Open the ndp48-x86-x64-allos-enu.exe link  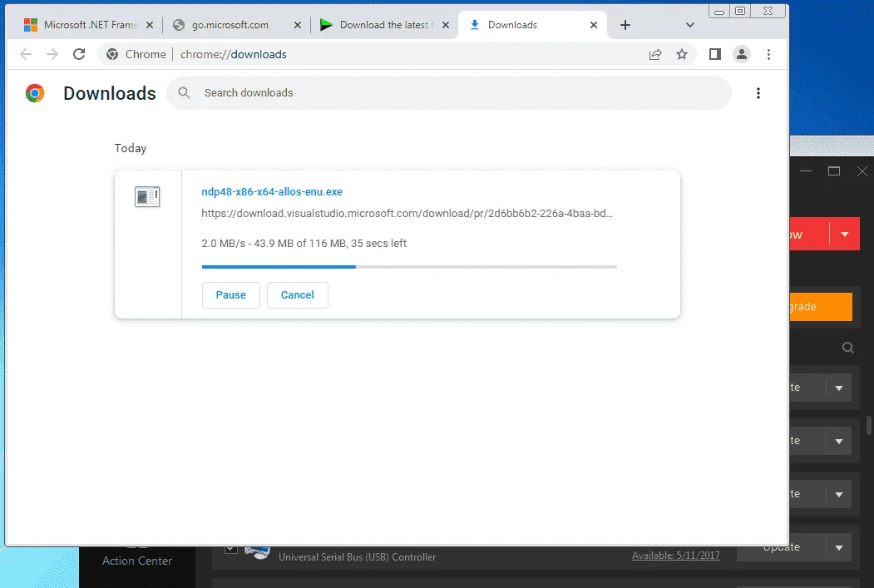[272, 192]
